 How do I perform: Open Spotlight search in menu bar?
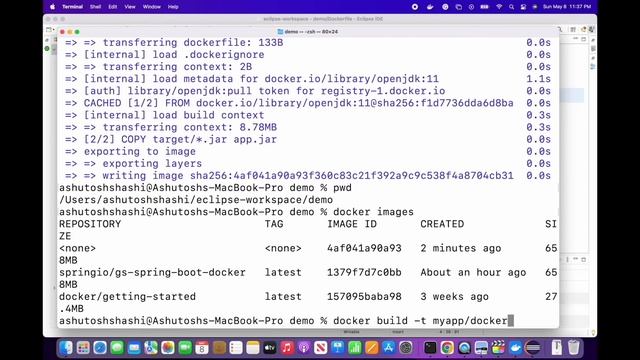(x=511, y=7)
